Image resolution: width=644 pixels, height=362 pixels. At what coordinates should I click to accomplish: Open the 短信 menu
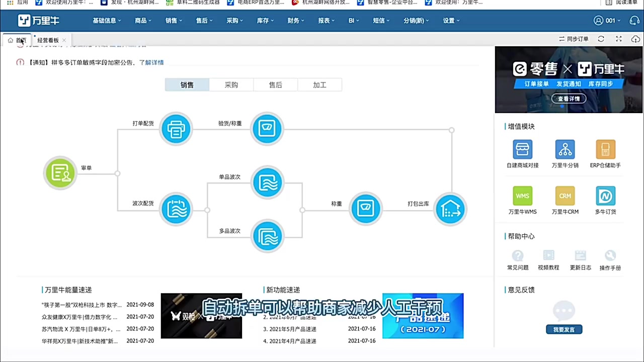click(381, 21)
